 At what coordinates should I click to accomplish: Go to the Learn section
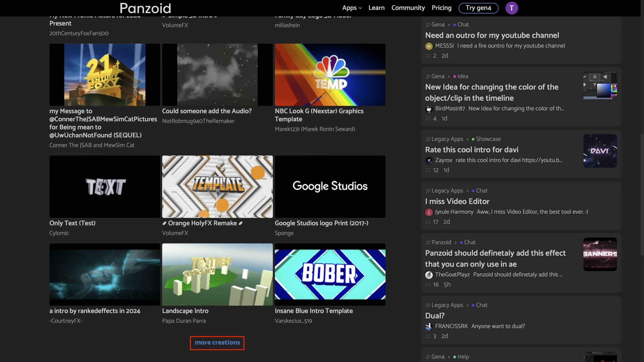[x=376, y=8]
